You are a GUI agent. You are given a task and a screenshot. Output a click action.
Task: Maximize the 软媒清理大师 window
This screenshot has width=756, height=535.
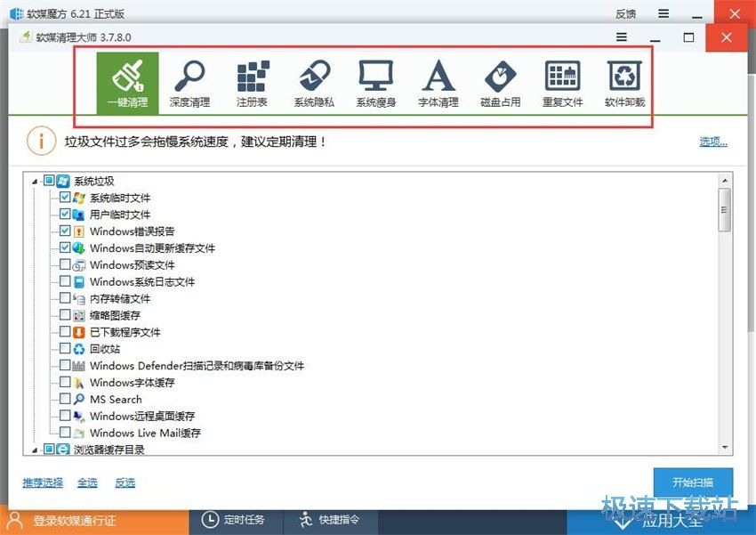[x=688, y=37]
